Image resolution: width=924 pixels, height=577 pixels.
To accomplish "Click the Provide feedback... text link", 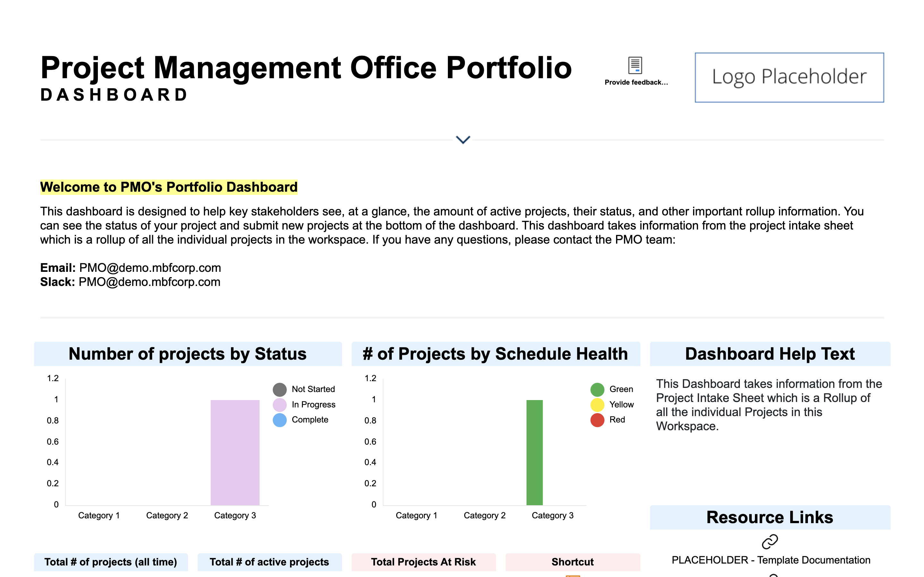I will tap(636, 82).
